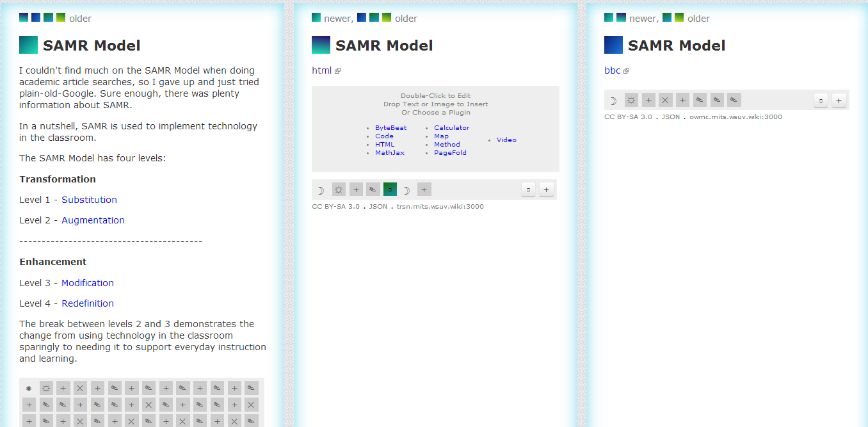Open the JSON link in the middle page footer
The image size is (868, 427).
(378, 207)
